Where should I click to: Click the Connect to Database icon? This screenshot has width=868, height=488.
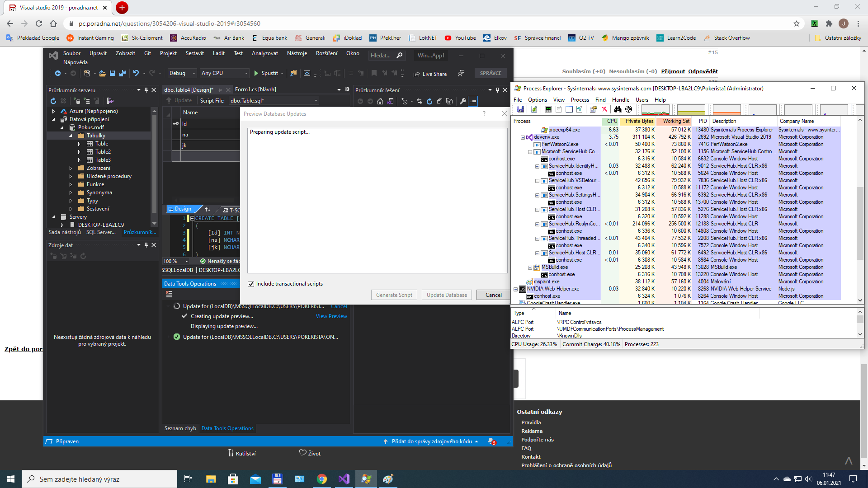pos(77,101)
